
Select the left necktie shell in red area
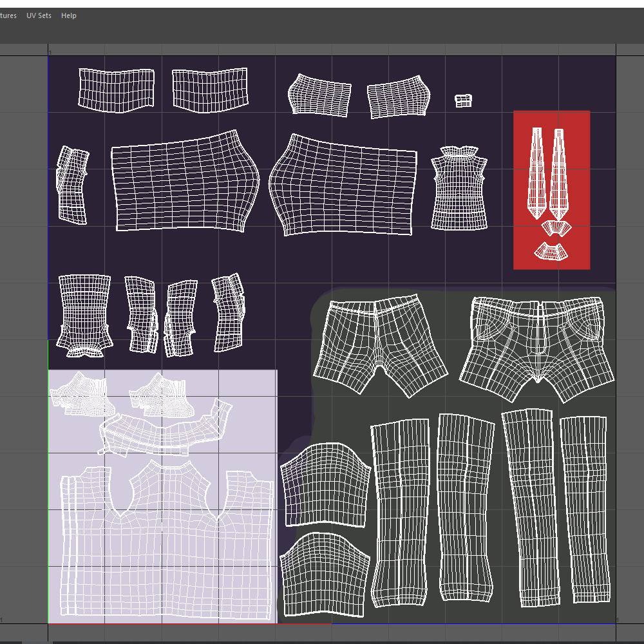click(537, 173)
